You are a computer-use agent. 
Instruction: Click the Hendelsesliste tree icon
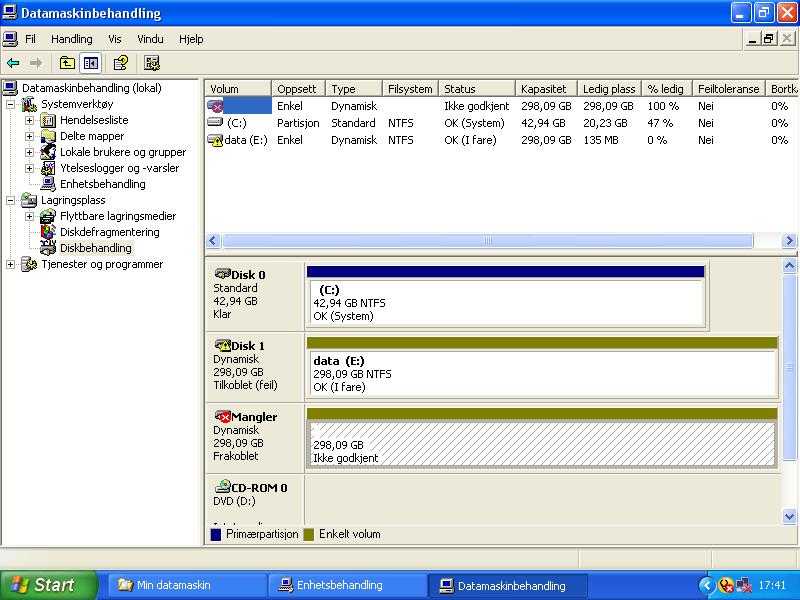48,120
